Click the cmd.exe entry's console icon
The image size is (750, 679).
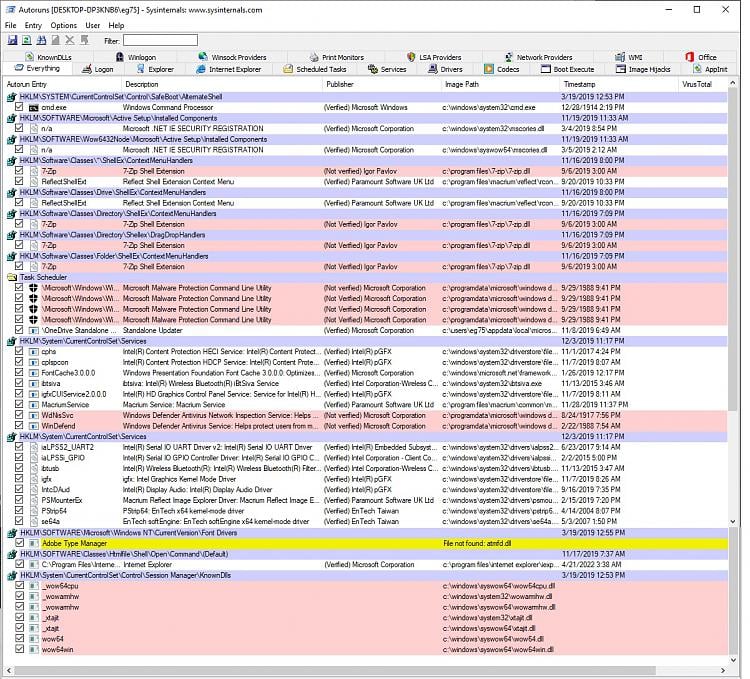[x=33, y=108]
